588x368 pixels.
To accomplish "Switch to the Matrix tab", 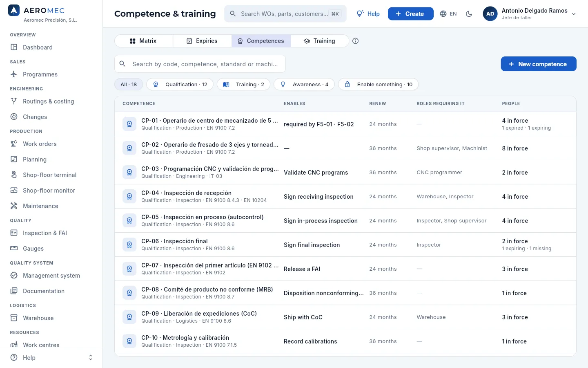I will coord(144,41).
